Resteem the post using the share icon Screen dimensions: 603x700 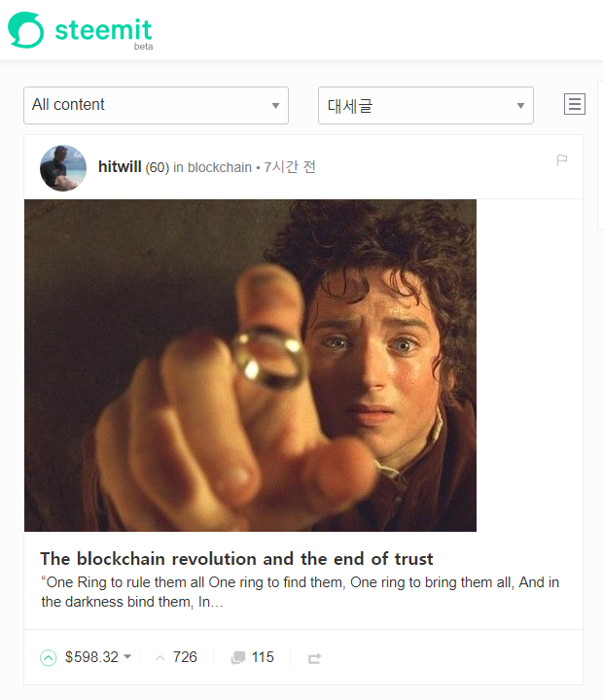(x=314, y=658)
